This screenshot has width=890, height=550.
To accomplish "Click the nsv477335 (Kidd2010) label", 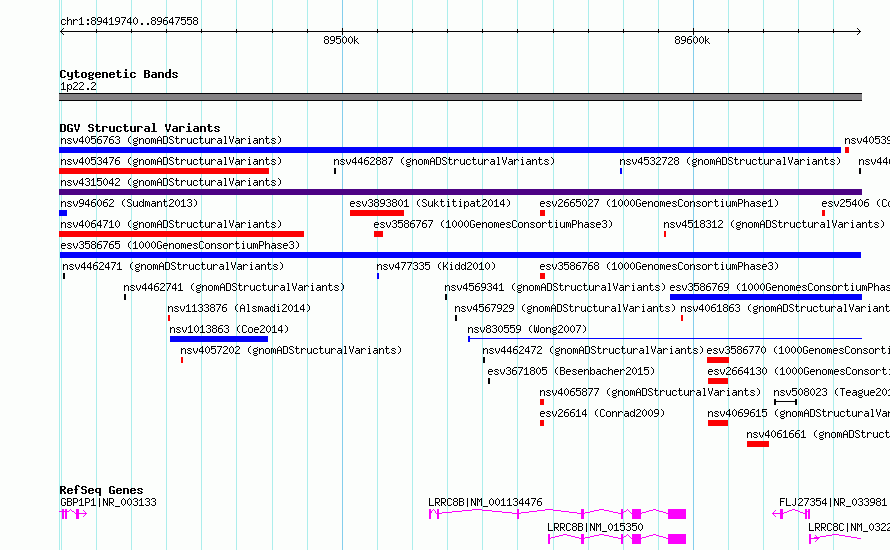I will [436, 266].
